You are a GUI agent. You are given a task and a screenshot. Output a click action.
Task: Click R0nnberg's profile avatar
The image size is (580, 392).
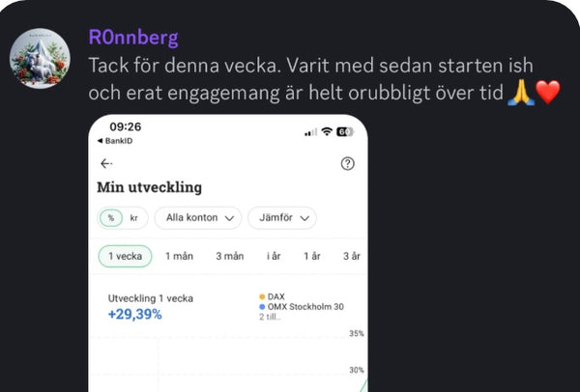(40, 58)
